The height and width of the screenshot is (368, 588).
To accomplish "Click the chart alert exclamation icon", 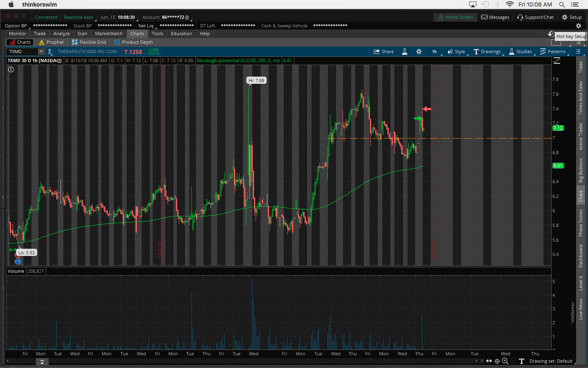I will 11,70.
